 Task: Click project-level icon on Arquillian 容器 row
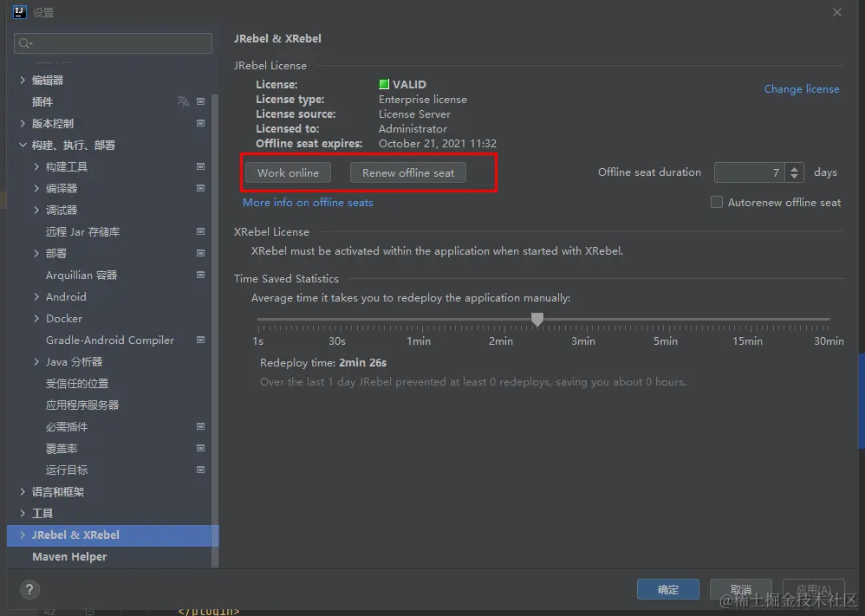coord(201,275)
